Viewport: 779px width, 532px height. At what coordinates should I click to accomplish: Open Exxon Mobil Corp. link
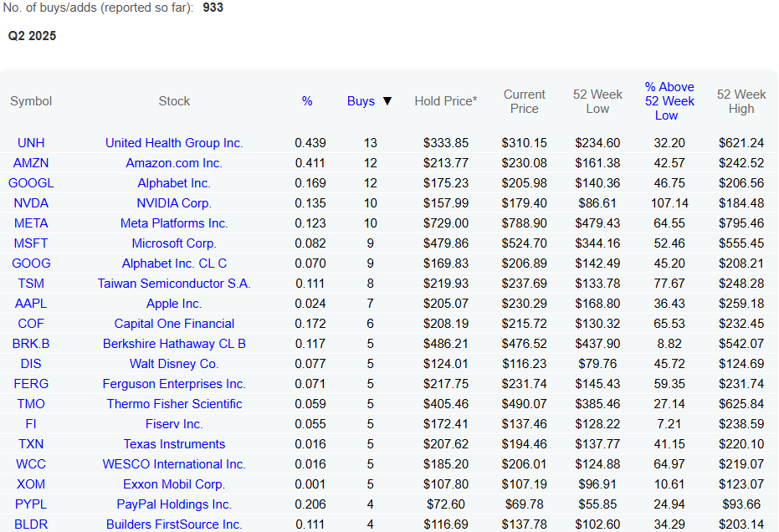[x=174, y=484]
